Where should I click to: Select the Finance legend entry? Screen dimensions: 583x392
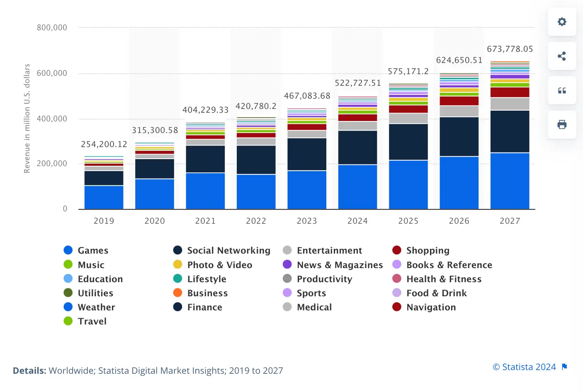coord(205,307)
